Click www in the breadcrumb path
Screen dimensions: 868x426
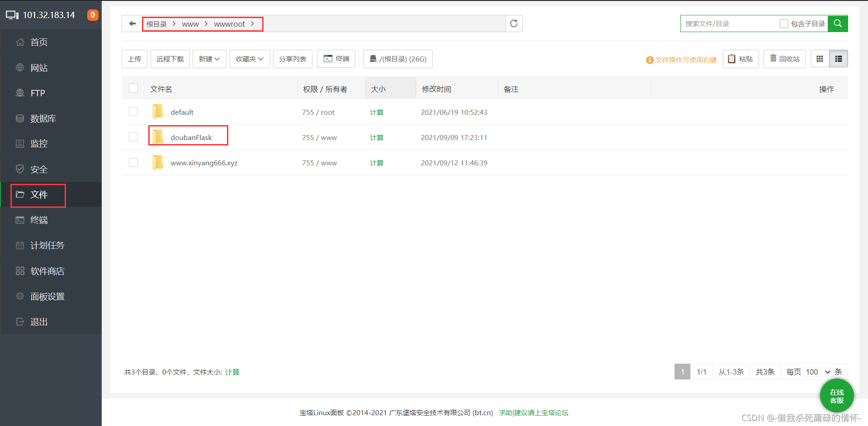(190, 24)
